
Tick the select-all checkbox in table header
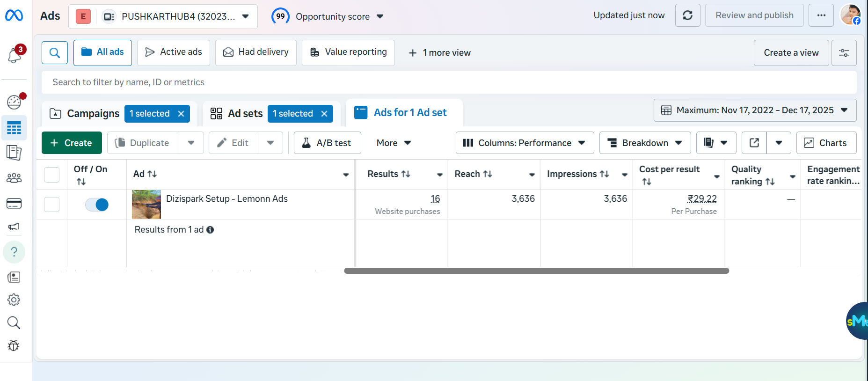[x=51, y=175]
